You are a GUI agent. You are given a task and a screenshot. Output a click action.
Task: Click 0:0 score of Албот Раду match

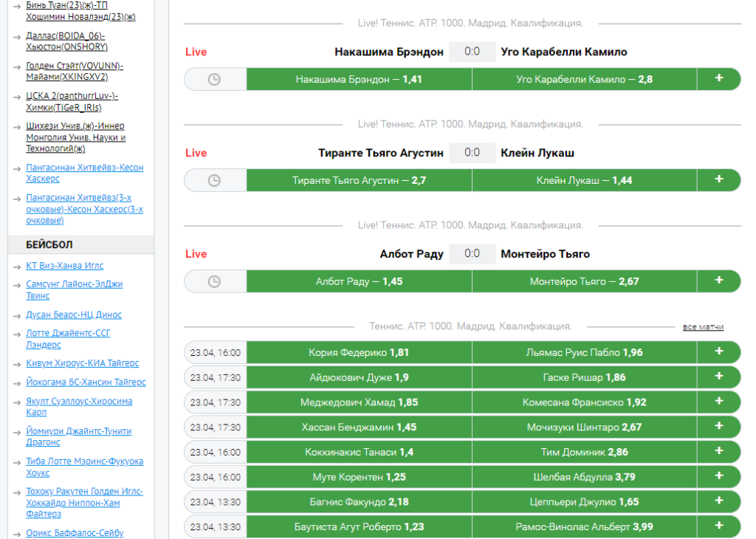[x=472, y=253]
